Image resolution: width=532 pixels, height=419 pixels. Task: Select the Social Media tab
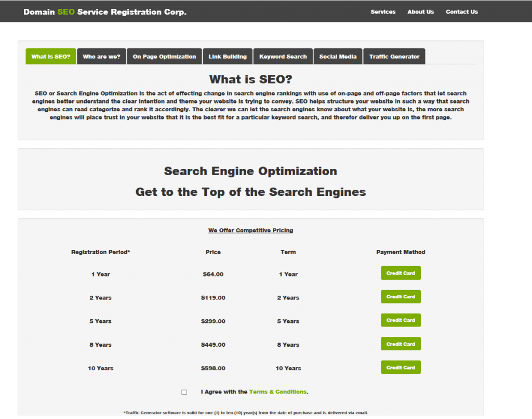pyautogui.click(x=338, y=56)
